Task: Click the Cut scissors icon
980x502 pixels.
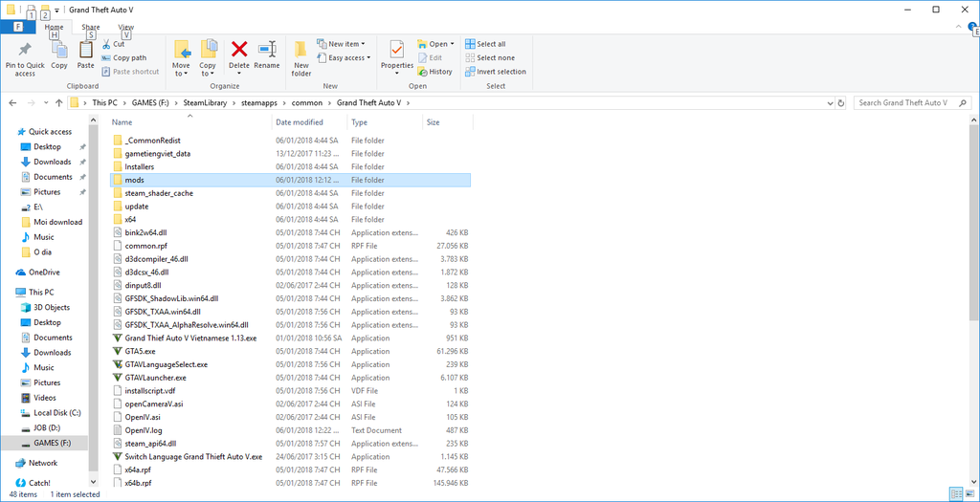Action: click(105, 44)
